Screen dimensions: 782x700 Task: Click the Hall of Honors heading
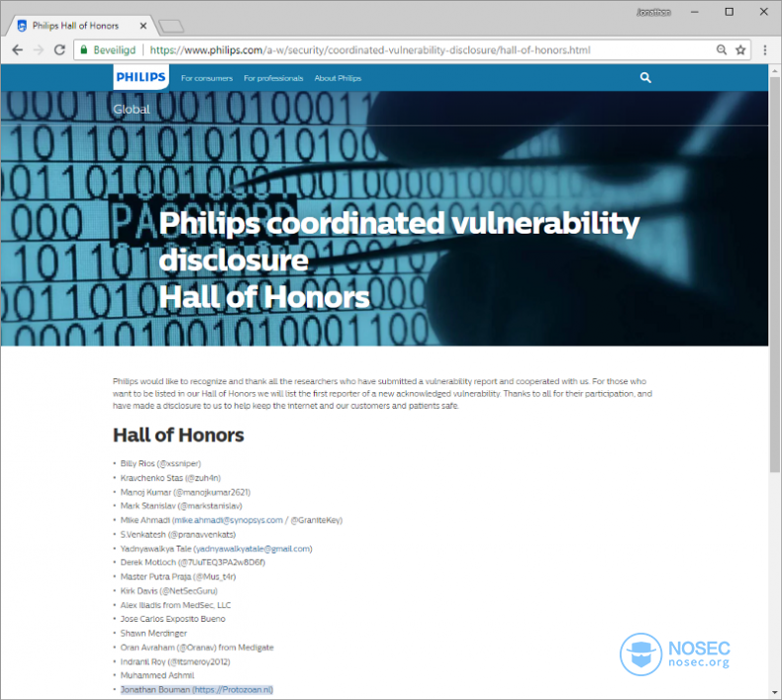[178, 435]
